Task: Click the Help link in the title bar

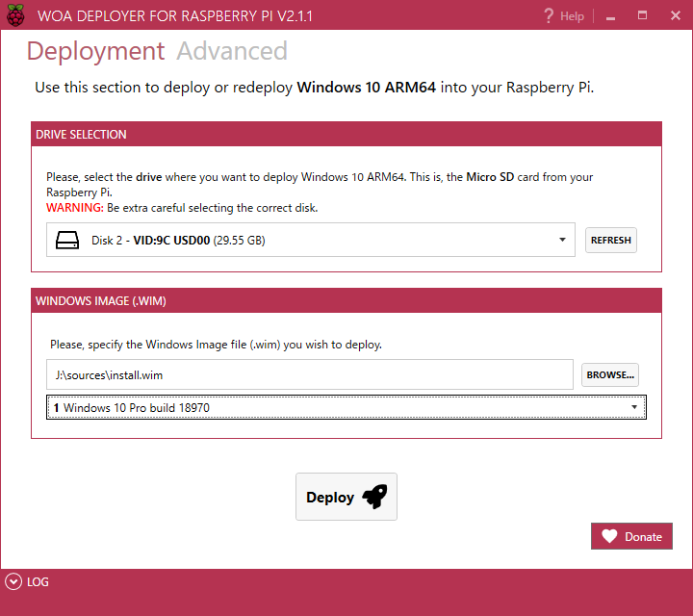Action: click(x=572, y=16)
